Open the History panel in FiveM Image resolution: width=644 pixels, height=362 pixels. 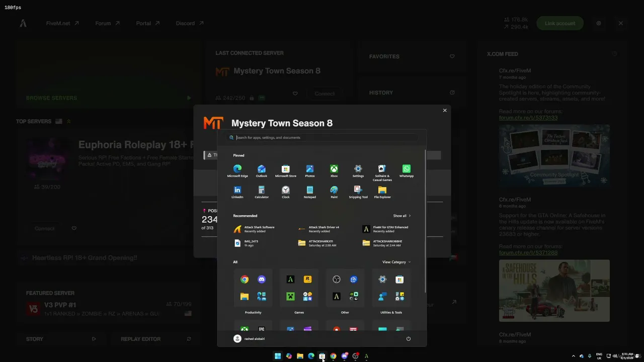(x=412, y=93)
